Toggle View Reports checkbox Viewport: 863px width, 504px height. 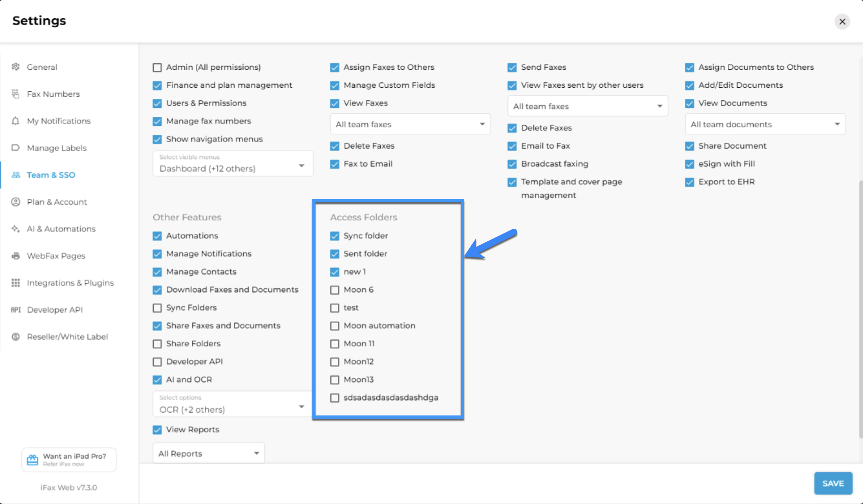[x=157, y=430]
